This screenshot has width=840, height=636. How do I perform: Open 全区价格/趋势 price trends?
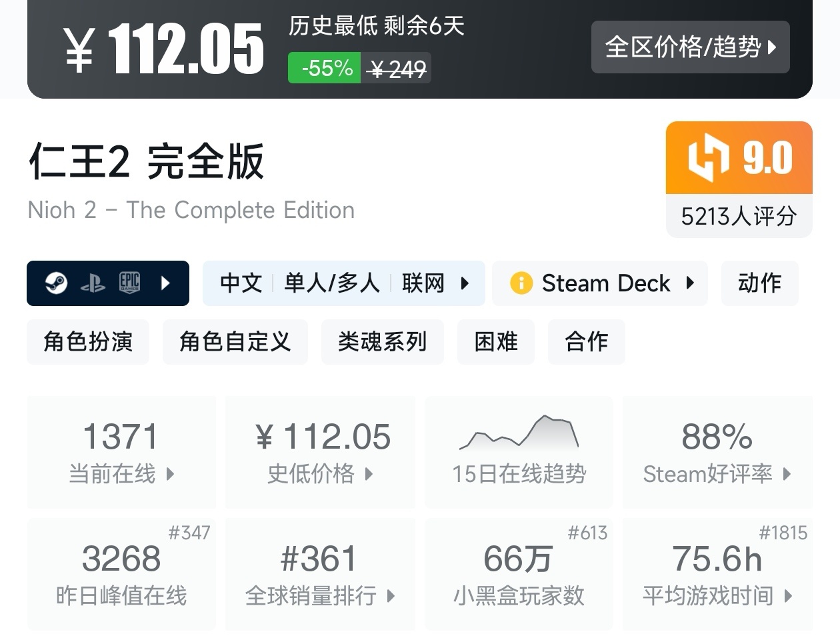coord(690,47)
